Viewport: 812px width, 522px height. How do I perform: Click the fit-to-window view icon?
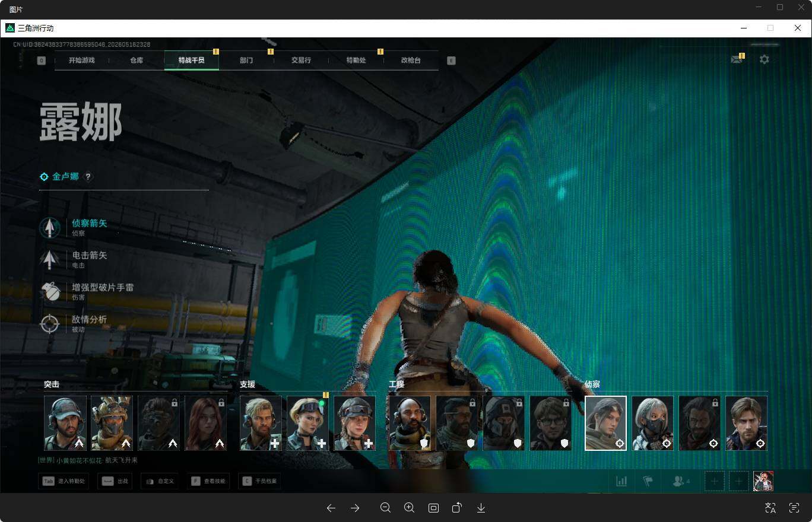[x=433, y=508]
